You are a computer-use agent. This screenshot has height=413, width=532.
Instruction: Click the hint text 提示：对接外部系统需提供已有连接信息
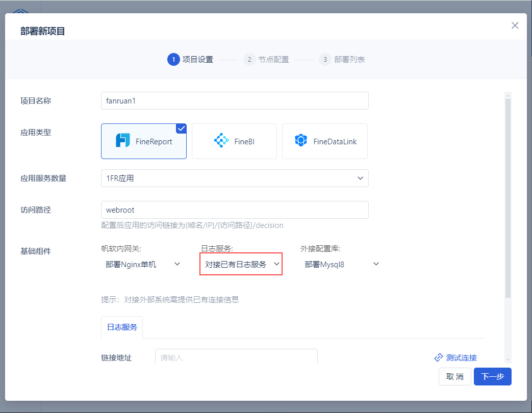click(x=170, y=299)
